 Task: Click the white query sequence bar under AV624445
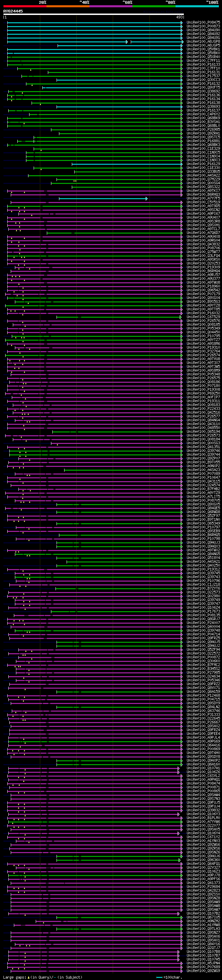pos(93,14)
